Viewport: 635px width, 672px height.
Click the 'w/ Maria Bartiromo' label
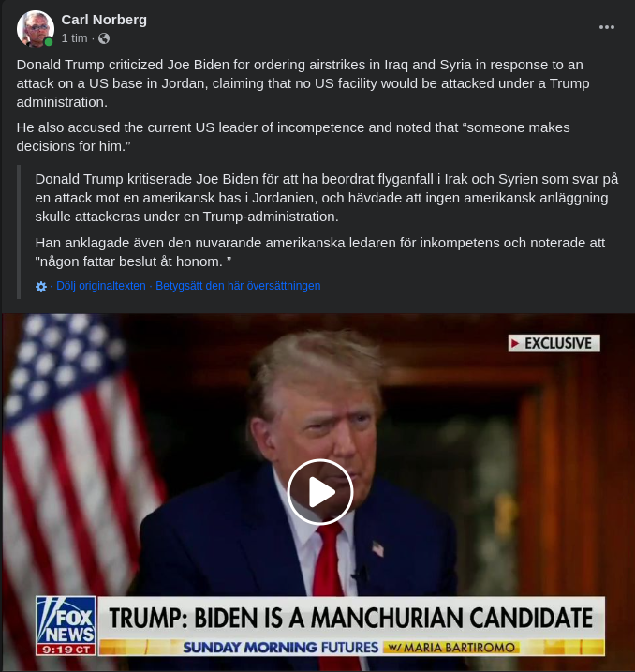click(x=451, y=647)
